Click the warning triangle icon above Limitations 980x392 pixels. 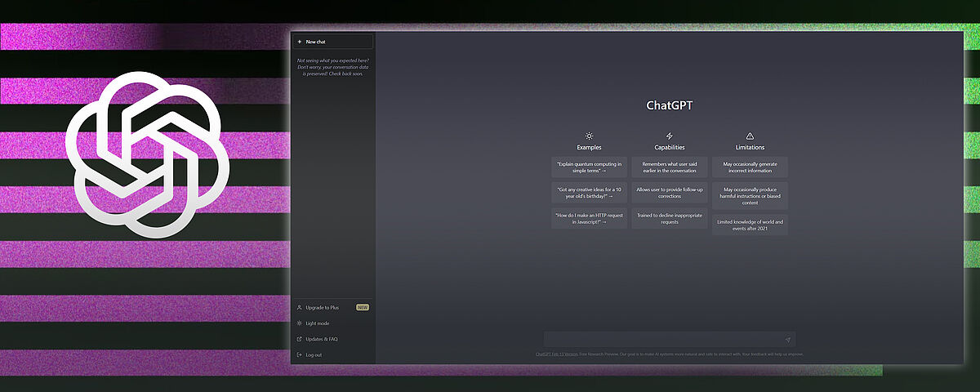(750, 136)
